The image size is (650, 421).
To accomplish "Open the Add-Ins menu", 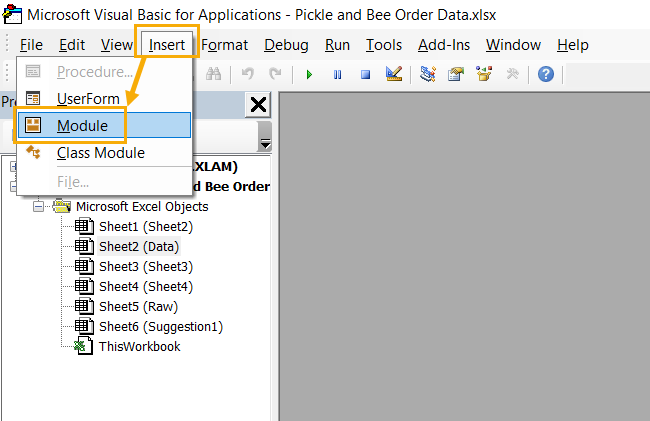I will coord(444,45).
